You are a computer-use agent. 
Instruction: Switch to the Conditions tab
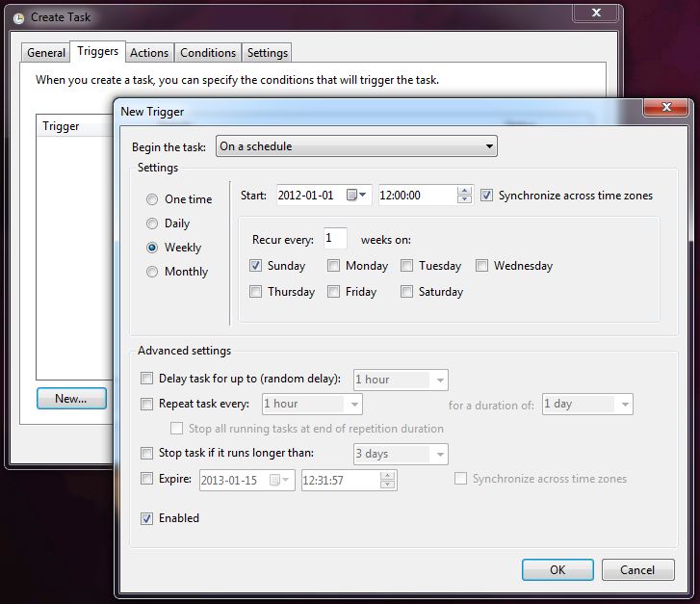click(x=208, y=53)
